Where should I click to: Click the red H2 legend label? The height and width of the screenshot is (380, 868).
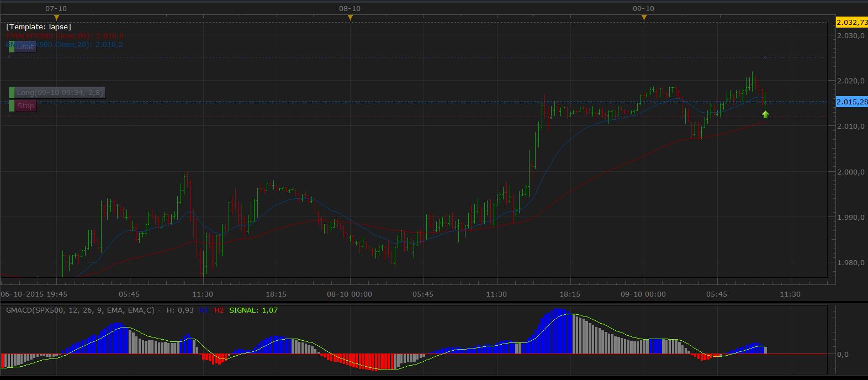pyautogui.click(x=219, y=310)
